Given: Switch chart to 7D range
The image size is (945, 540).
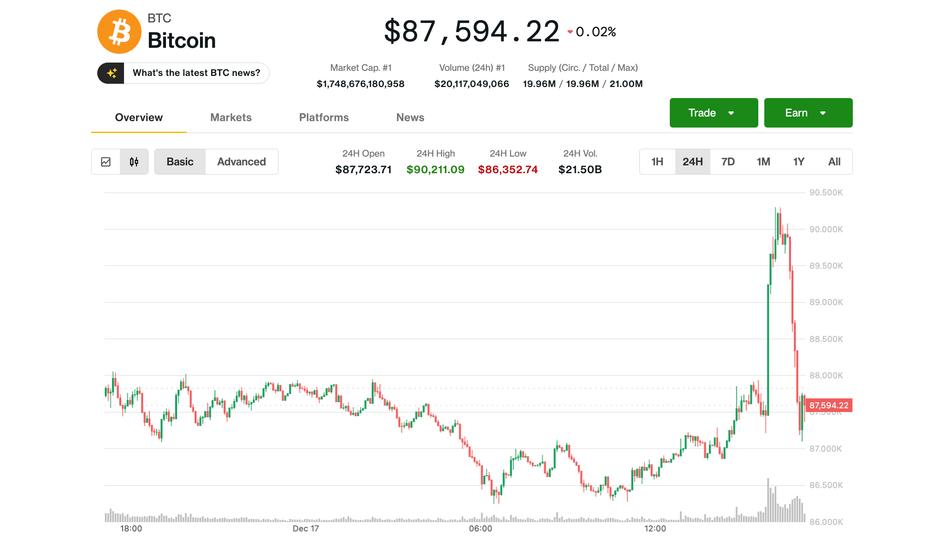Looking at the screenshot, I should 728,162.
